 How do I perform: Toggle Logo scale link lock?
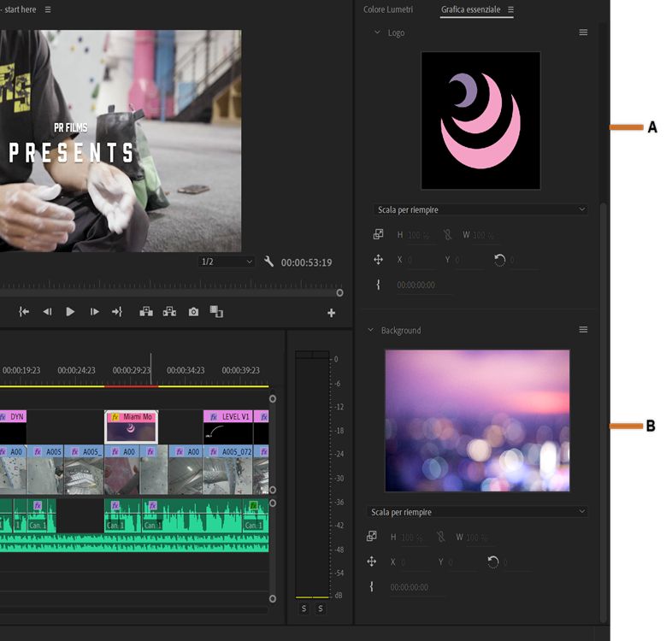447,234
